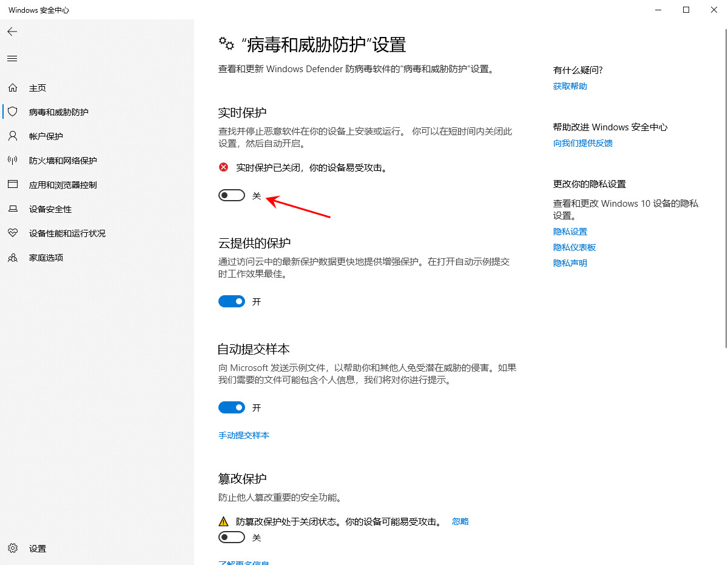The image size is (728, 565).
Task: Click the 帮助改进 Windows 安全中心 heading
Action: pos(610,127)
